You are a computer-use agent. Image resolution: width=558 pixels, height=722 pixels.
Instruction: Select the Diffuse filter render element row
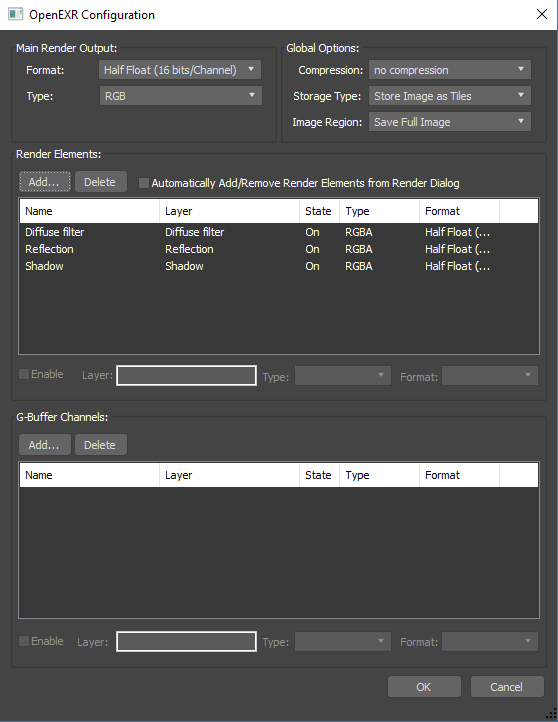[x=279, y=232]
